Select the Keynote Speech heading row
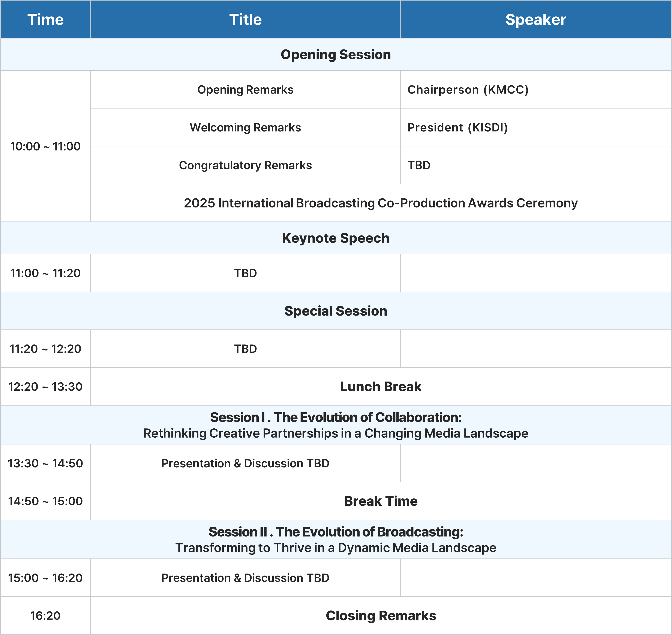 pyautogui.click(x=336, y=238)
